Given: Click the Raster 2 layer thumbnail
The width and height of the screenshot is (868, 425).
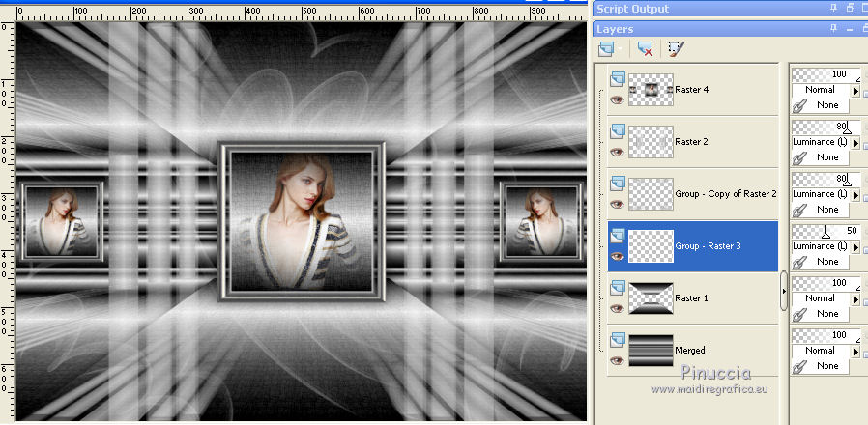Looking at the screenshot, I should pos(651,142).
